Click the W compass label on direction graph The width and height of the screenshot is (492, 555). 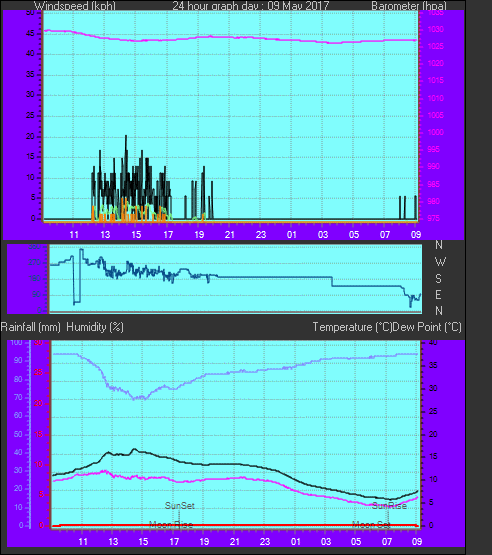(x=440, y=262)
